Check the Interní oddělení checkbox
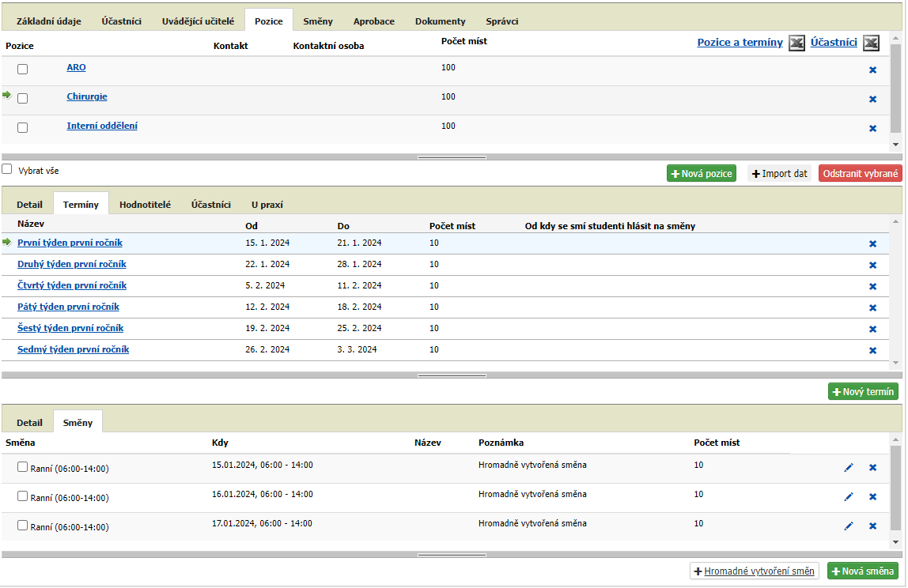 click(x=23, y=127)
